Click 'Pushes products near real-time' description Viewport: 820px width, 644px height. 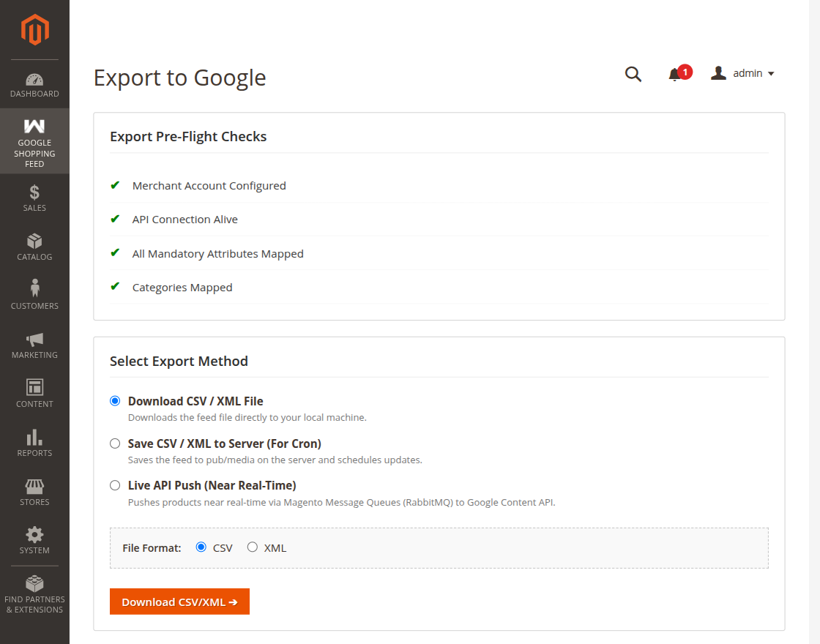point(341,502)
